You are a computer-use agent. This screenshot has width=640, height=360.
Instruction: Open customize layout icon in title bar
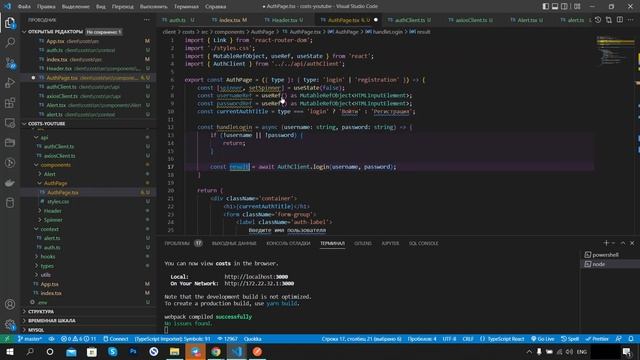(x=577, y=7)
